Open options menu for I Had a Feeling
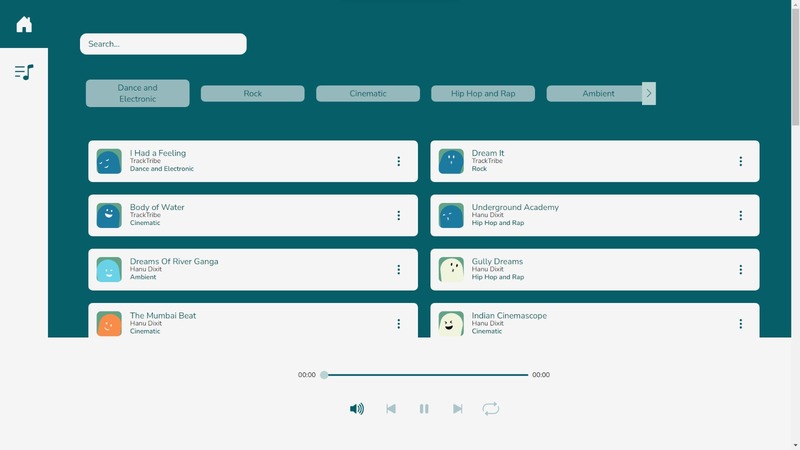Image resolution: width=800 pixels, height=450 pixels. click(398, 161)
